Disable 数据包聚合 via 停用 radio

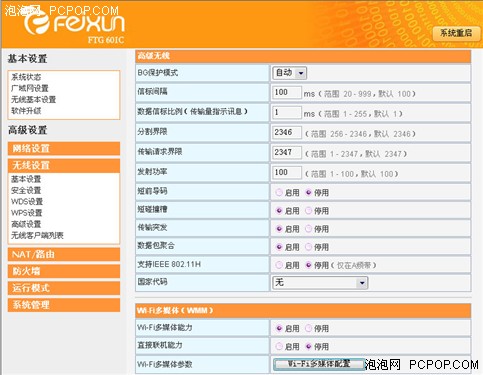tap(308, 247)
